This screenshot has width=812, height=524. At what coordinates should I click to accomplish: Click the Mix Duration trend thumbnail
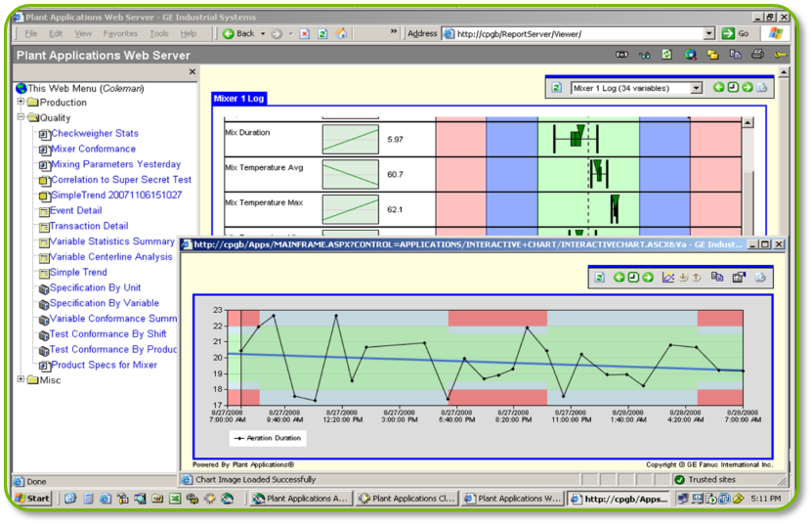tap(351, 140)
